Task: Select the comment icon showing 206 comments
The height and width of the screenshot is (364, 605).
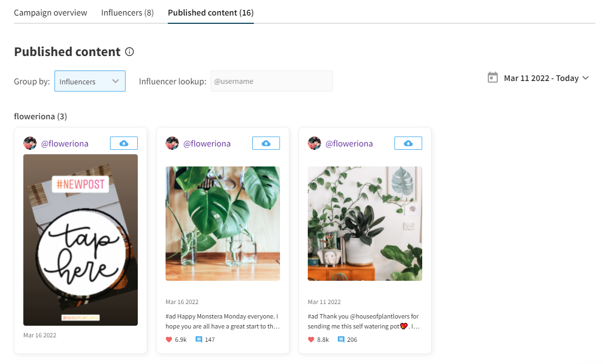Action: 341,339
